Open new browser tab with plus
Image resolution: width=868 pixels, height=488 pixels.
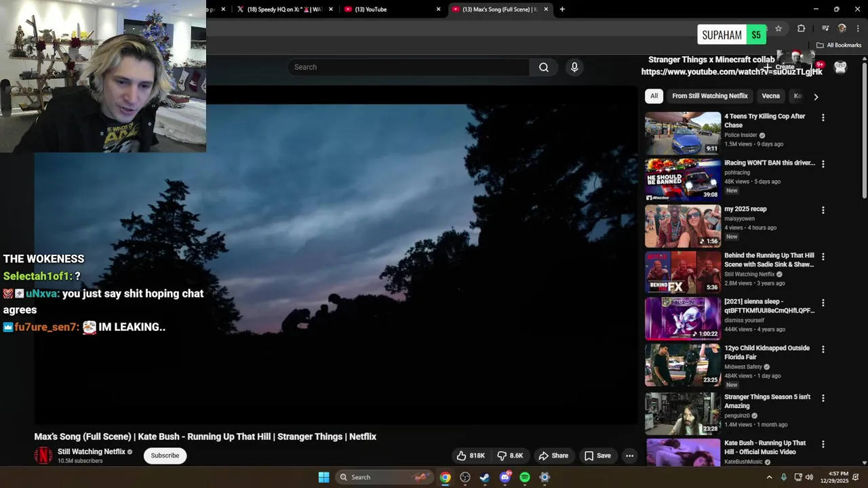coord(562,9)
